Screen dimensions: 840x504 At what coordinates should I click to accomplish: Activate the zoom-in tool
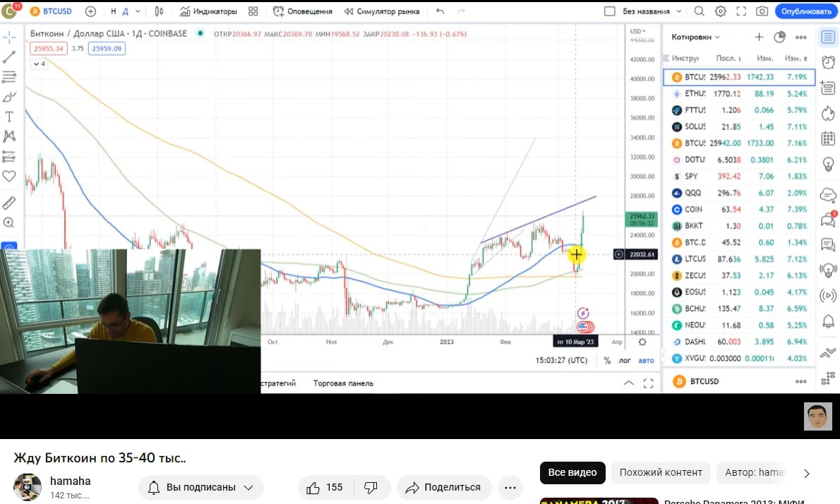(9, 222)
